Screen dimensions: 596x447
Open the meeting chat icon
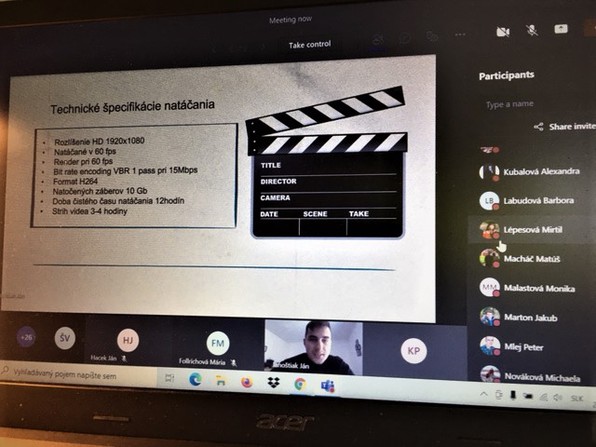point(405,38)
